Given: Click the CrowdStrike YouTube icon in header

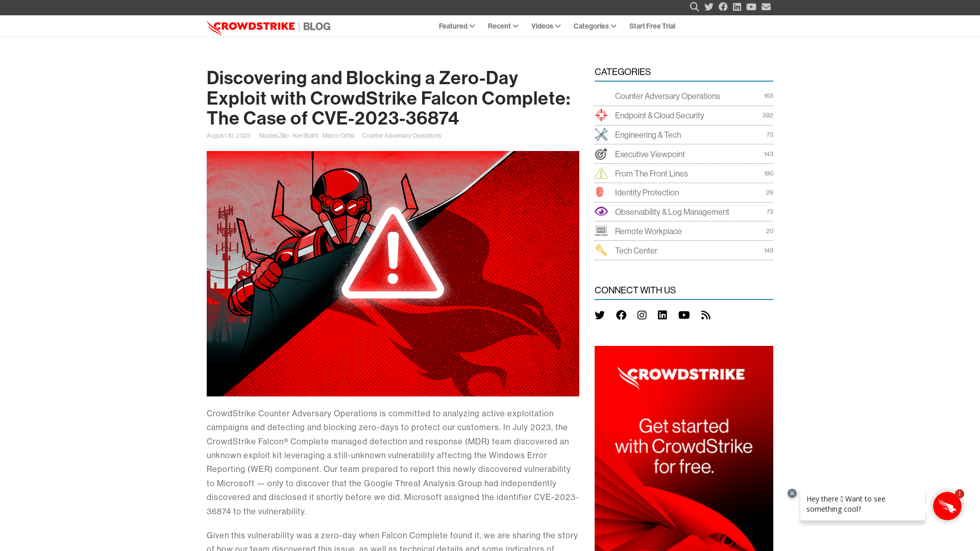Looking at the screenshot, I should [x=751, y=7].
